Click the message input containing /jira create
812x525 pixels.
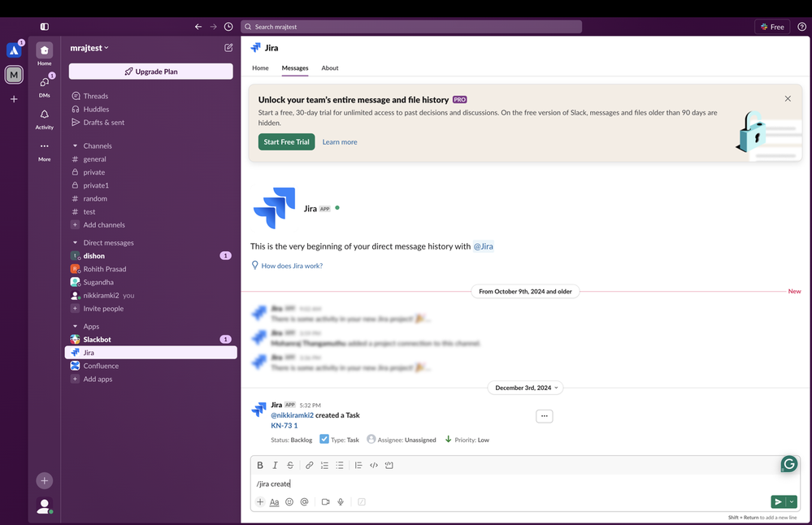(x=525, y=484)
